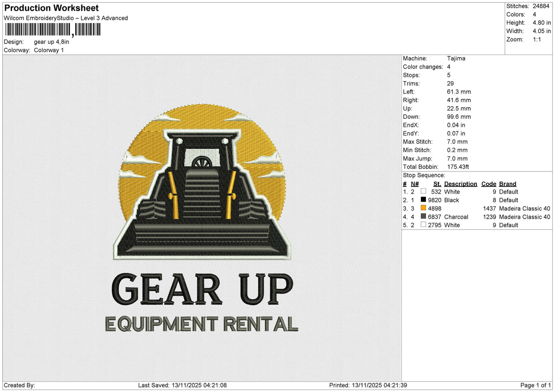
Task: Click the 'Stop Sequence:' heading
Action: pyautogui.click(x=424, y=175)
